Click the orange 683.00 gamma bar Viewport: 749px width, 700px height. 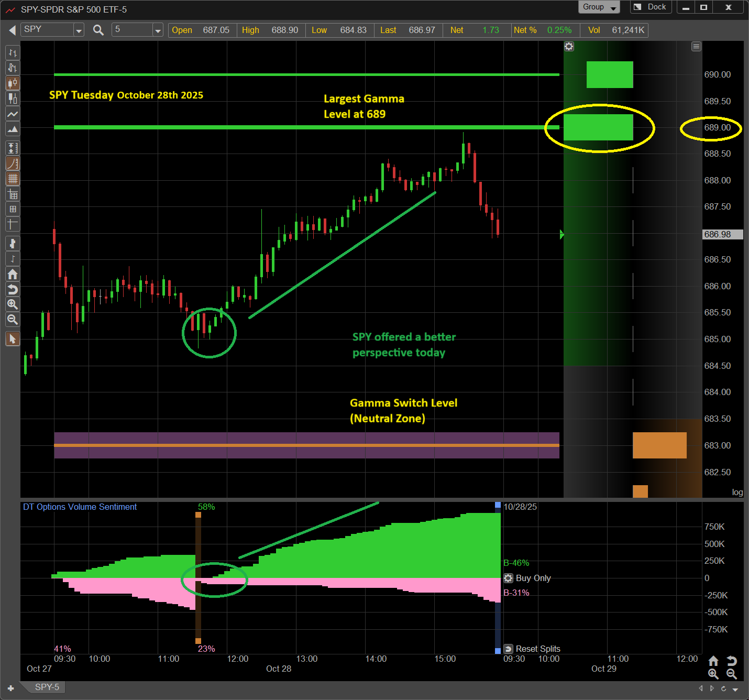(659, 445)
